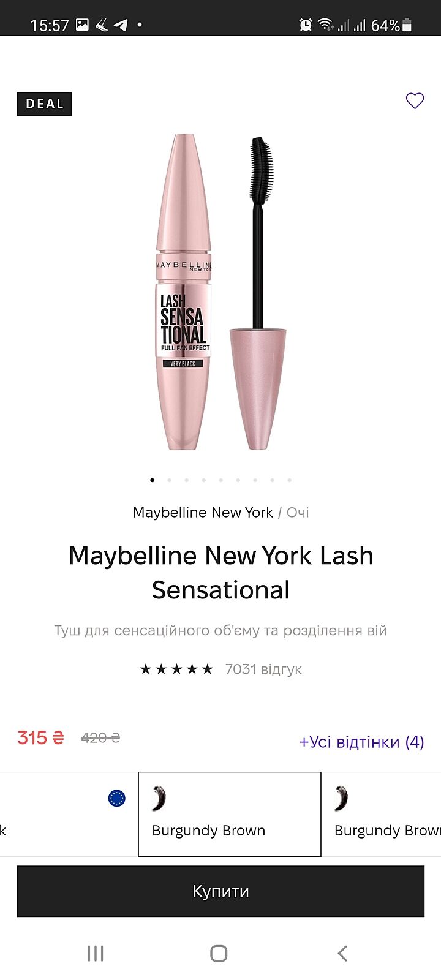Expand all shades list (+Усі відтінки)
This screenshot has width=441, height=980.
[361, 742]
